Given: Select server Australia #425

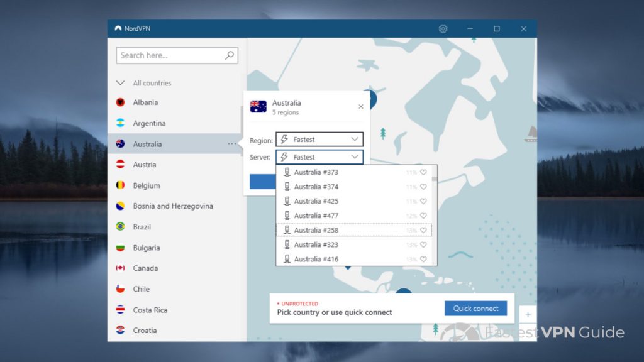Looking at the screenshot, I should [354, 201].
